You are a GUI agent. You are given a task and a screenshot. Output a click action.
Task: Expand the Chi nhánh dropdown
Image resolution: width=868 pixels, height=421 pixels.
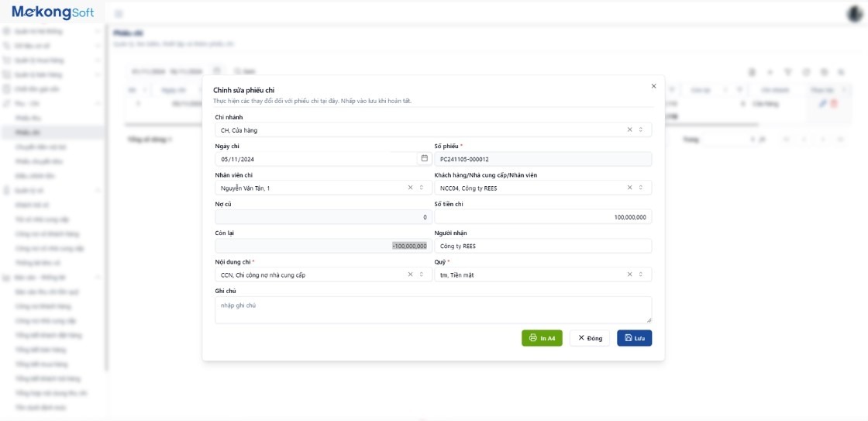[x=641, y=129]
